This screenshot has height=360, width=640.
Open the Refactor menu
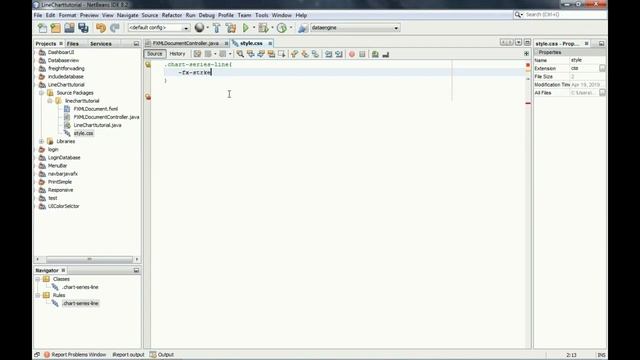tap(171, 15)
